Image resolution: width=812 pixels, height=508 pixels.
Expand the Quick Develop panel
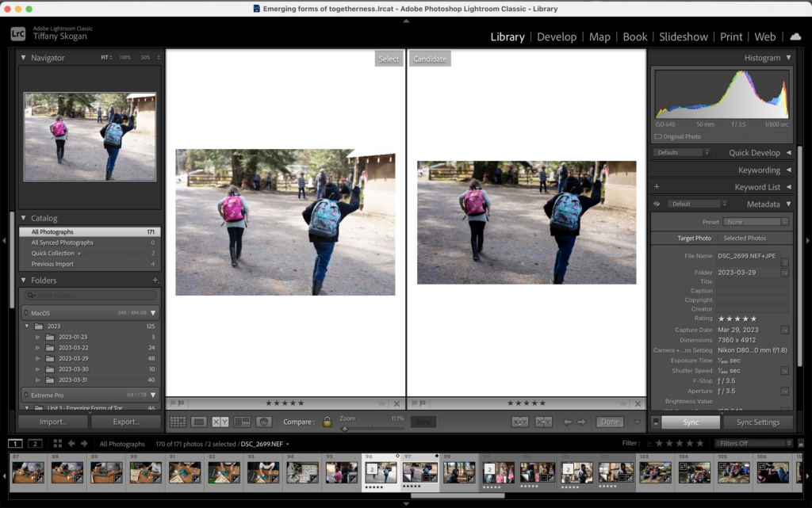[x=789, y=153]
